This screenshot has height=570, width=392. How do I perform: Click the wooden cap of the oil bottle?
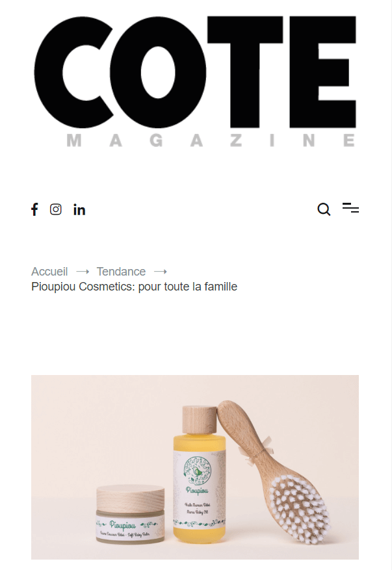[x=200, y=419]
